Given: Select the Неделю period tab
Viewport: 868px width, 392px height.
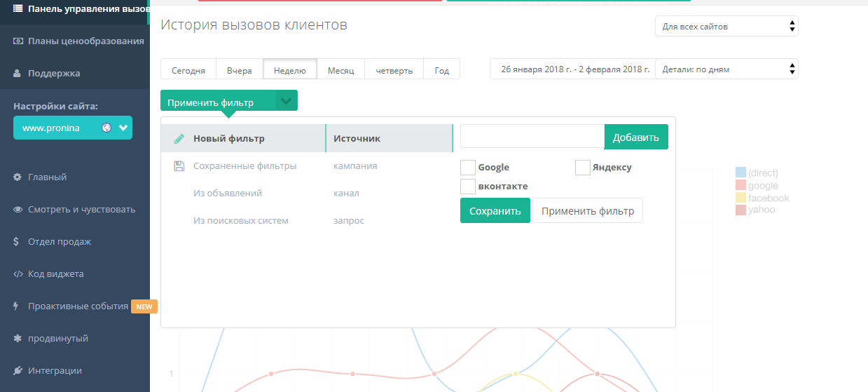Looking at the screenshot, I should (290, 69).
